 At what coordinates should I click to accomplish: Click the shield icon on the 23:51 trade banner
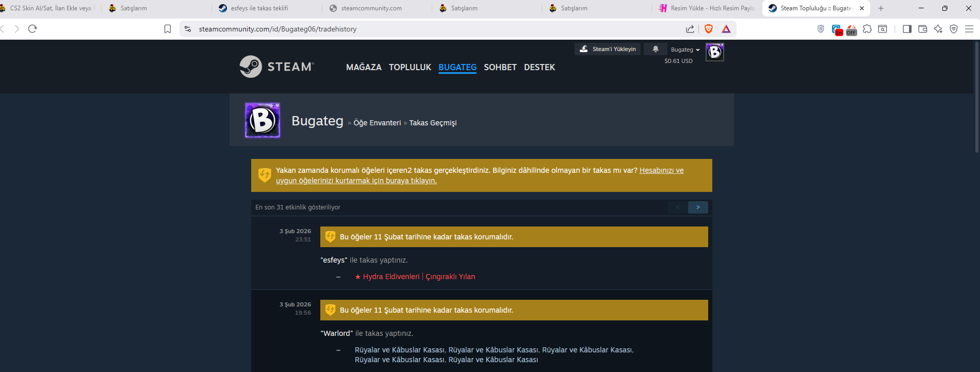tap(331, 237)
